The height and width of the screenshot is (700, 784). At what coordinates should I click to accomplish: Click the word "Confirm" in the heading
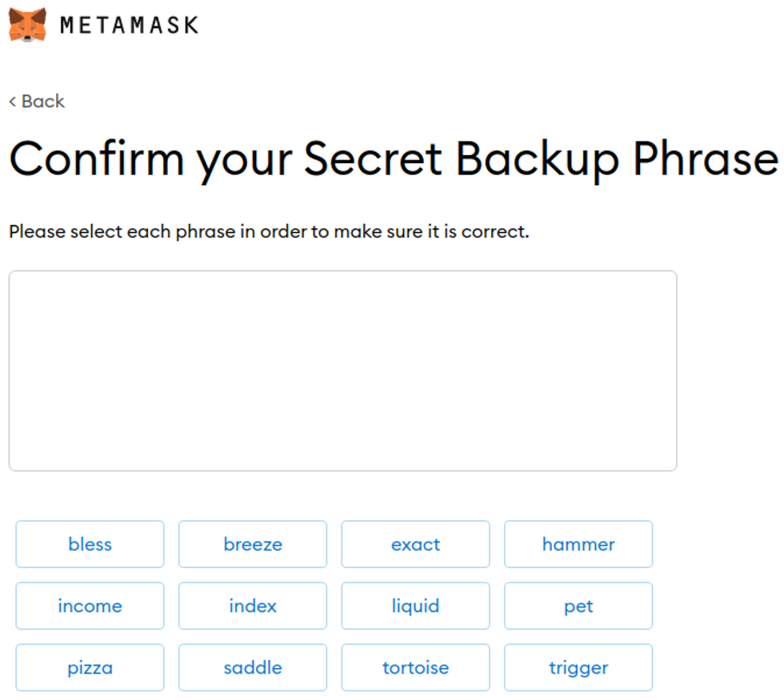click(x=96, y=158)
